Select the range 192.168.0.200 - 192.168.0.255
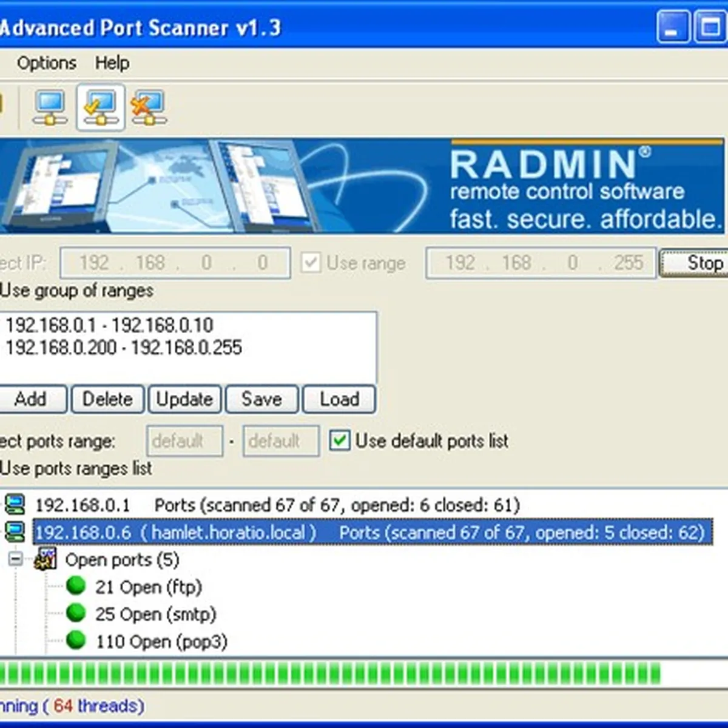Image resolution: width=728 pixels, height=728 pixels. click(x=124, y=348)
